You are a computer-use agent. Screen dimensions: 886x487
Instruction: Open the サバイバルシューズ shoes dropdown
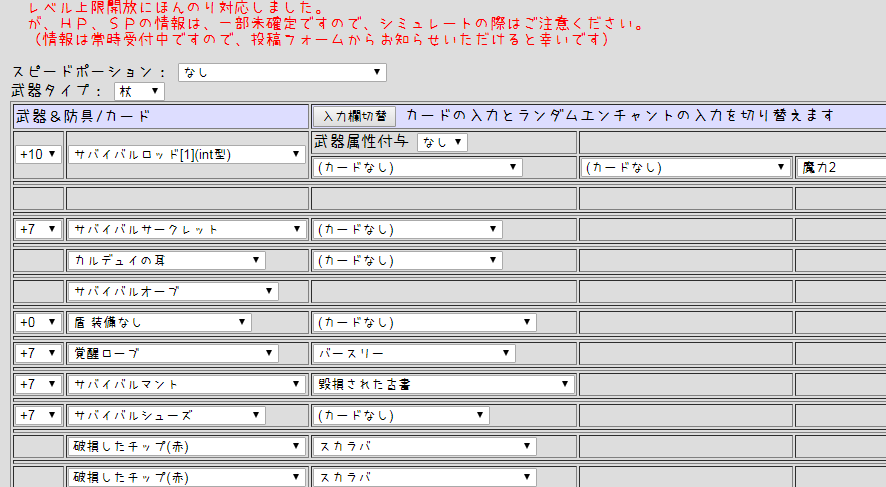click(x=167, y=416)
